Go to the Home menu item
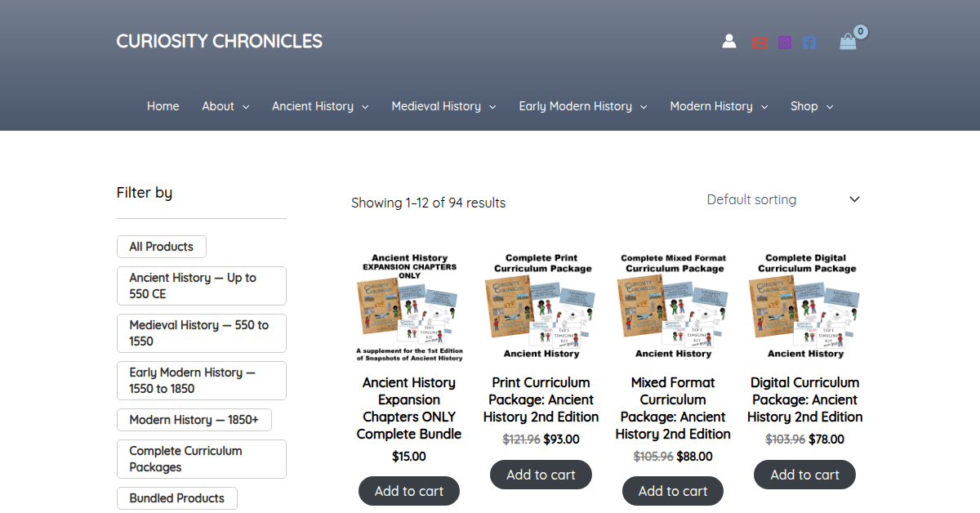The width and height of the screenshot is (980, 513). [x=163, y=106]
